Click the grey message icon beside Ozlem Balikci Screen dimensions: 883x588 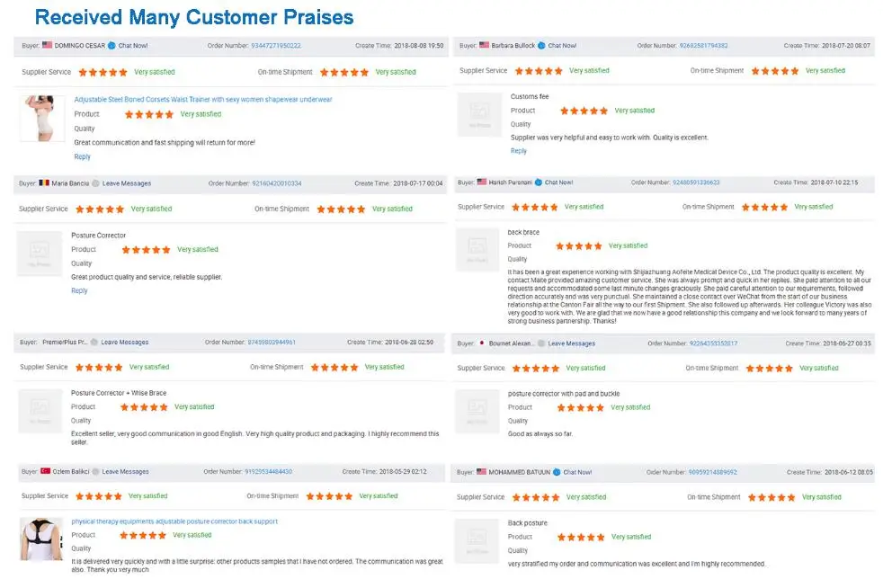pyautogui.click(x=95, y=472)
